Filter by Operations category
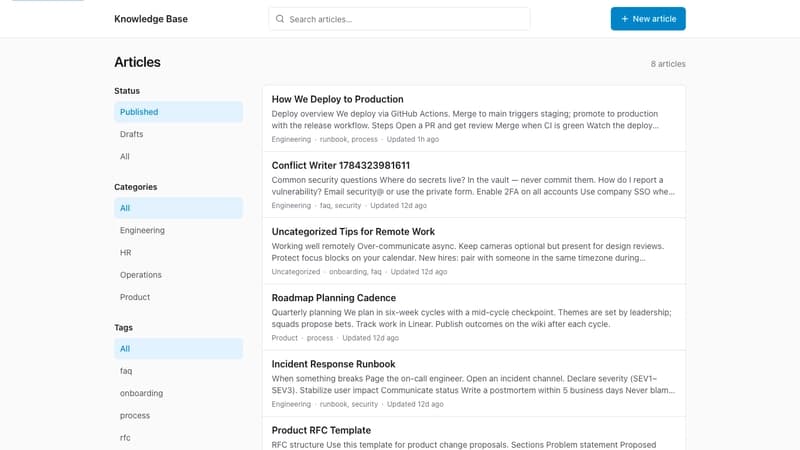800x450 pixels. tap(179, 275)
